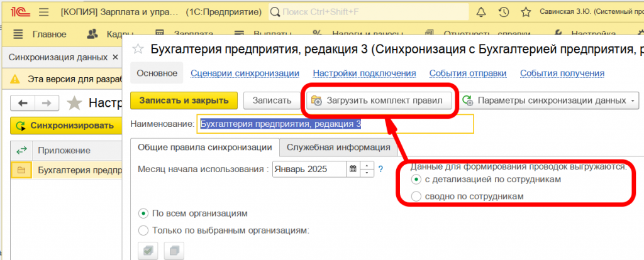Open notifications bell icon
The width and height of the screenshot is (644, 260).
(x=481, y=13)
